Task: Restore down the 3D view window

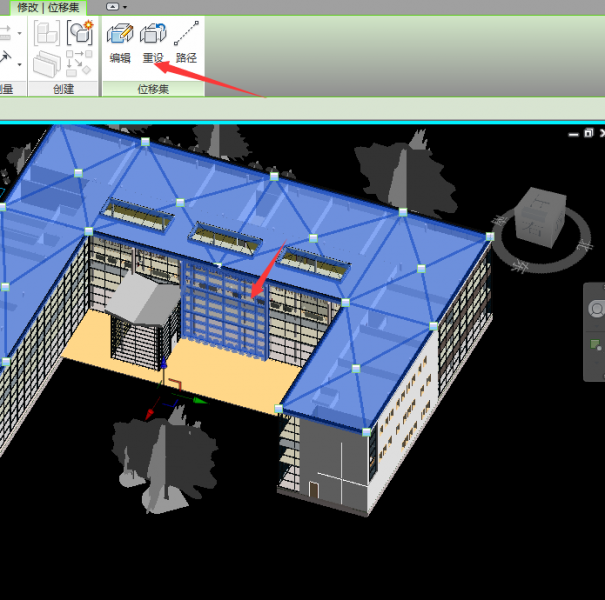Action: click(x=588, y=133)
